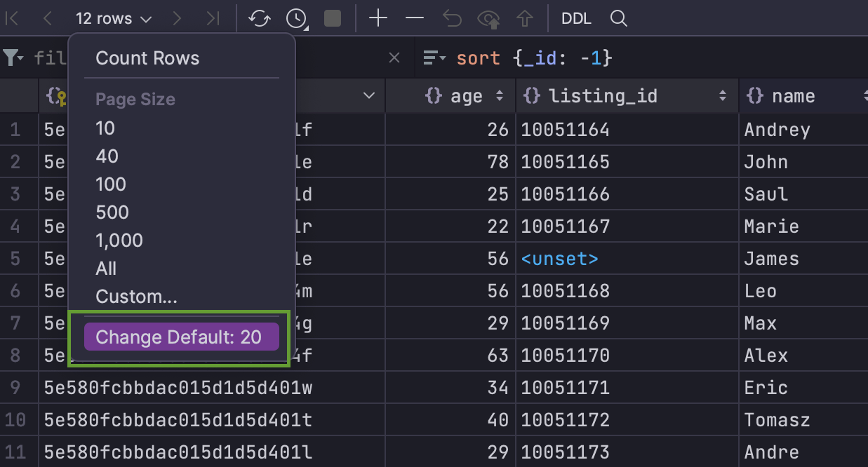This screenshot has width=868, height=467.
Task: Add a new row with plus icon
Action: click(378, 19)
